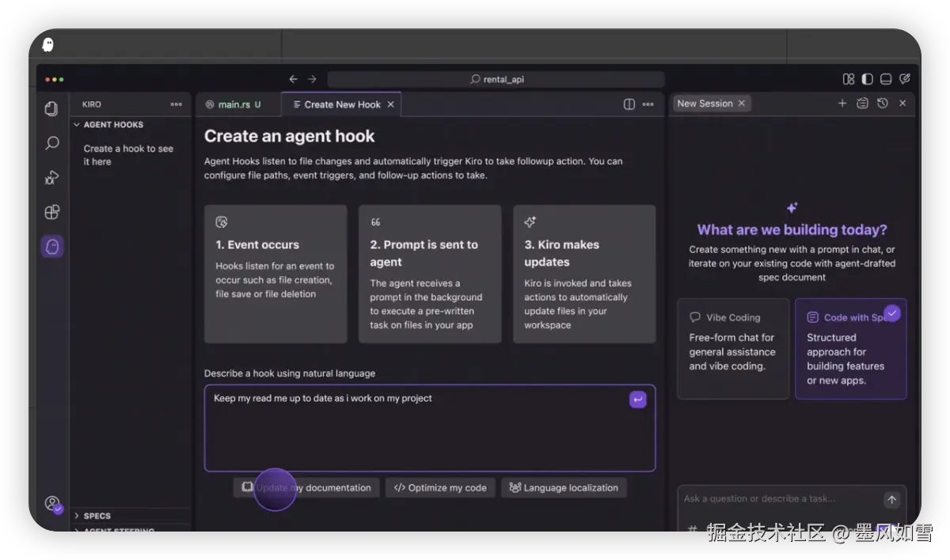Select the Kiro ghost icon in activity bar
This screenshot has height=560, width=950.
[x=52, y=247]
